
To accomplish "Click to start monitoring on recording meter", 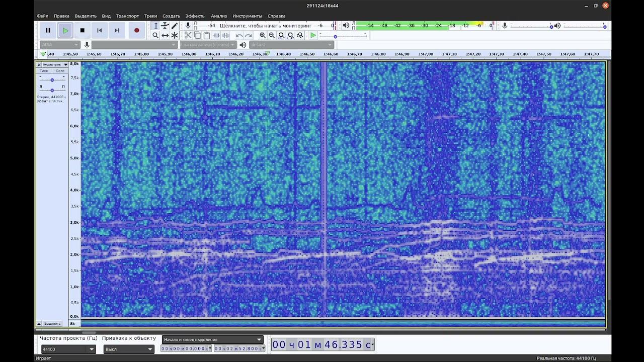I will [x=266, y=25].
